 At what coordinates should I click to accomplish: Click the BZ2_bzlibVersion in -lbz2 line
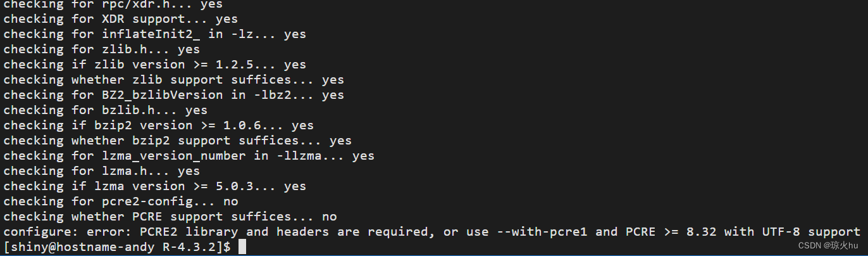(173, 95)
